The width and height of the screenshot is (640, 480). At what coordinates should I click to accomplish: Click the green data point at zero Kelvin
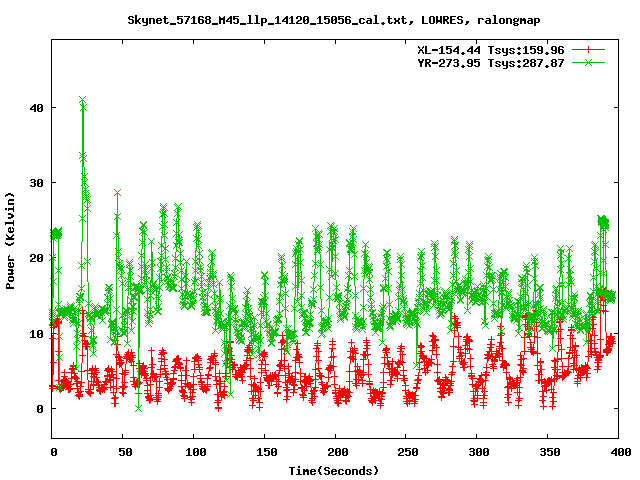click(139, 408)
